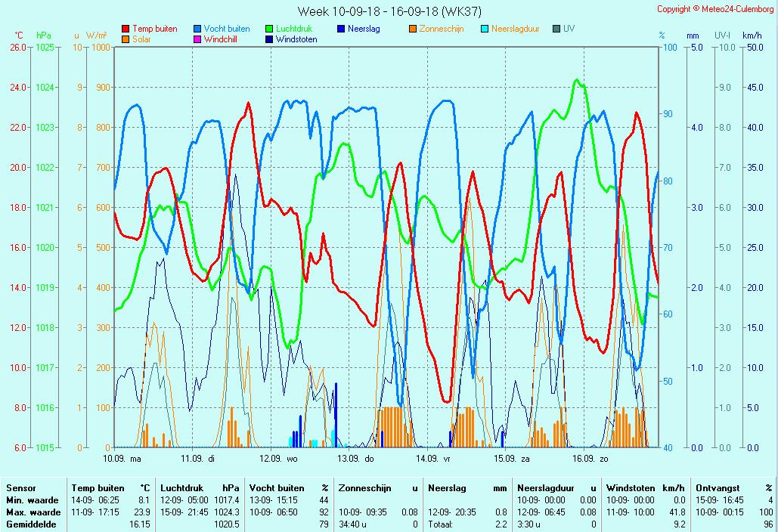778x532 pixels.
Task: Click the 10.09. ma date marker
Action: [122, 459]
